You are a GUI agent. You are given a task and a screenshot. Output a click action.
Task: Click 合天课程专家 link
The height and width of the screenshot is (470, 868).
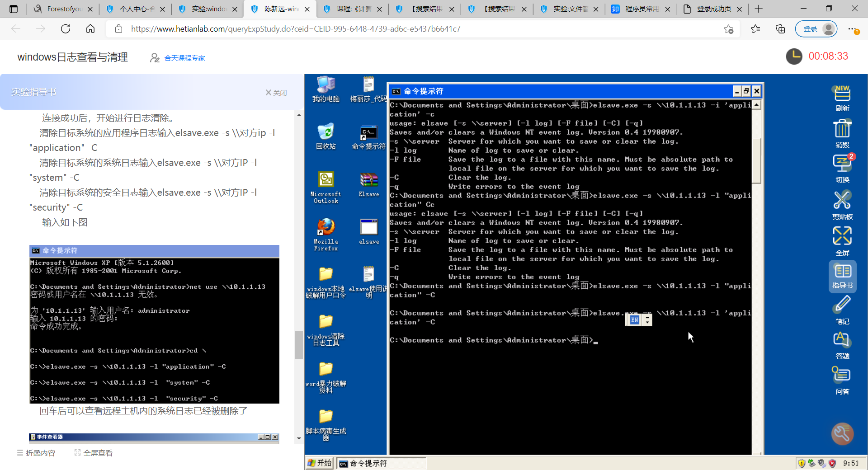coord(184,58)
